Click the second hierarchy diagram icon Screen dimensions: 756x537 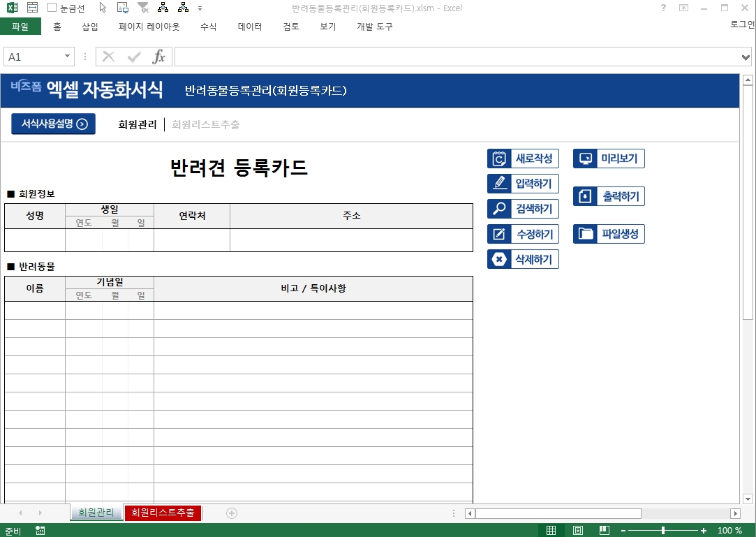click(183, 8)
